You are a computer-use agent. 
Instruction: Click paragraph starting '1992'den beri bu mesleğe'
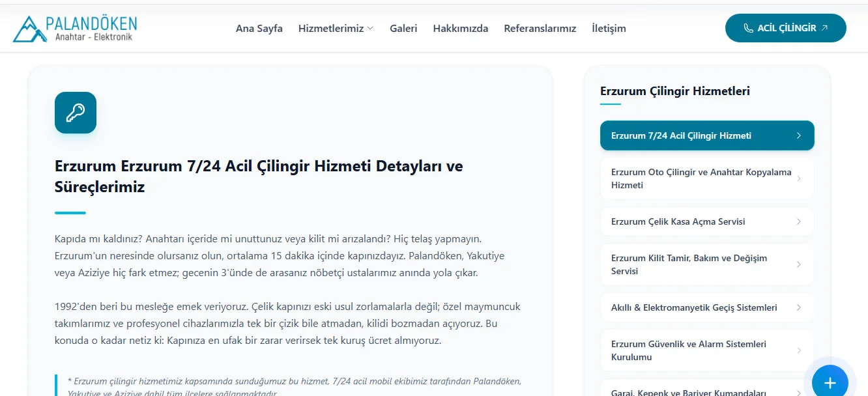point(287,324)
